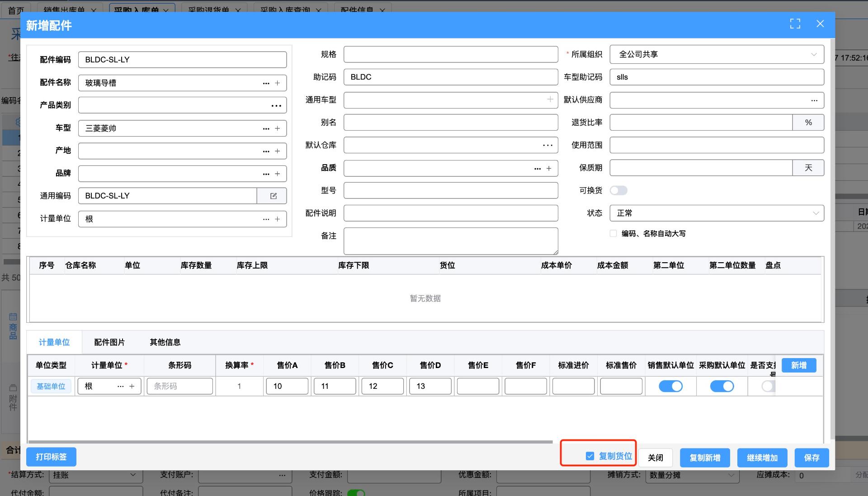Click the horizontal scrollbar under the unit table
This screenshot has height=496, width=868.
point(290,442)
